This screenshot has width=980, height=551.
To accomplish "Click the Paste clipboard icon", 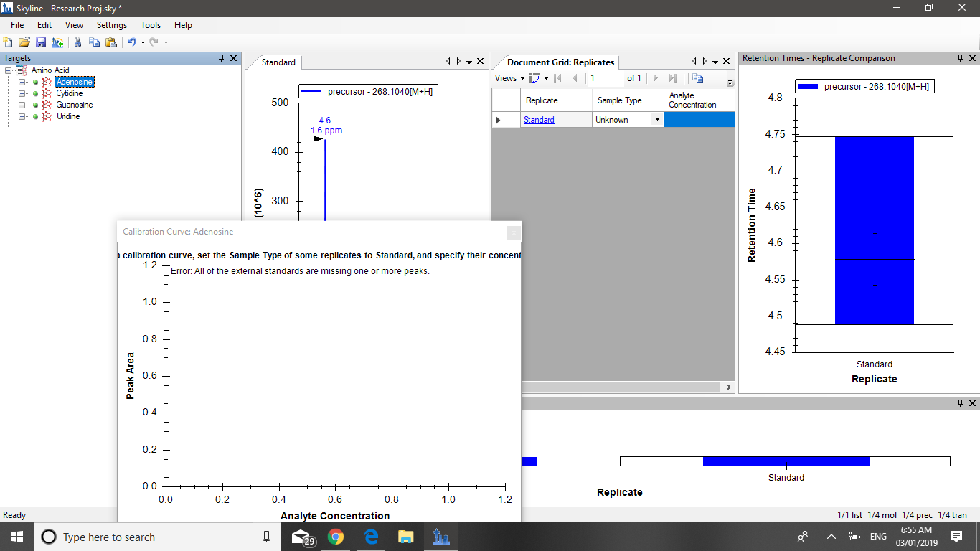I will (x=110, y=42).
